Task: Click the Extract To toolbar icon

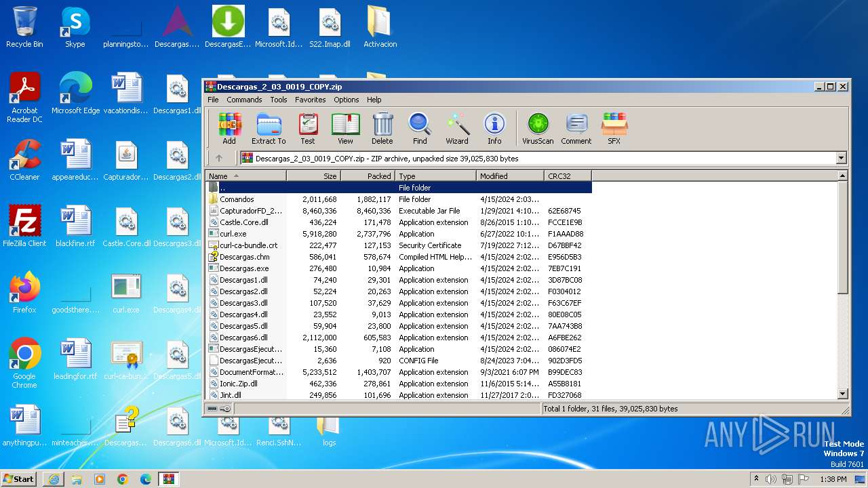Action: 269,129
